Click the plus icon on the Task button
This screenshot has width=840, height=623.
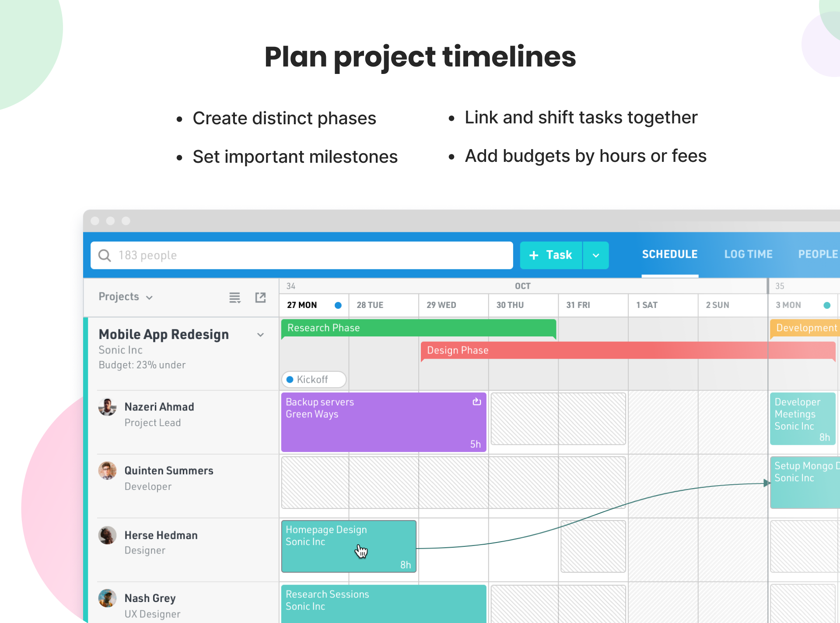click(x=534, y=255)
